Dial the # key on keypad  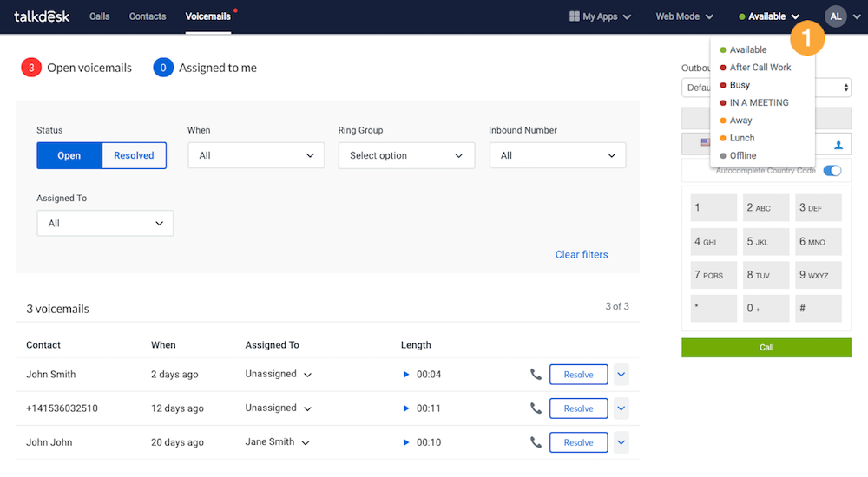click(x=819, y=308)
